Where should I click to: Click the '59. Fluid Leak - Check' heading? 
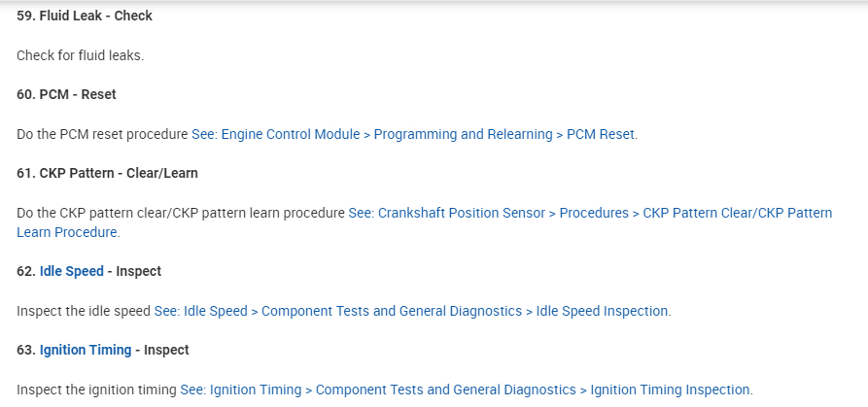[85, 16]
